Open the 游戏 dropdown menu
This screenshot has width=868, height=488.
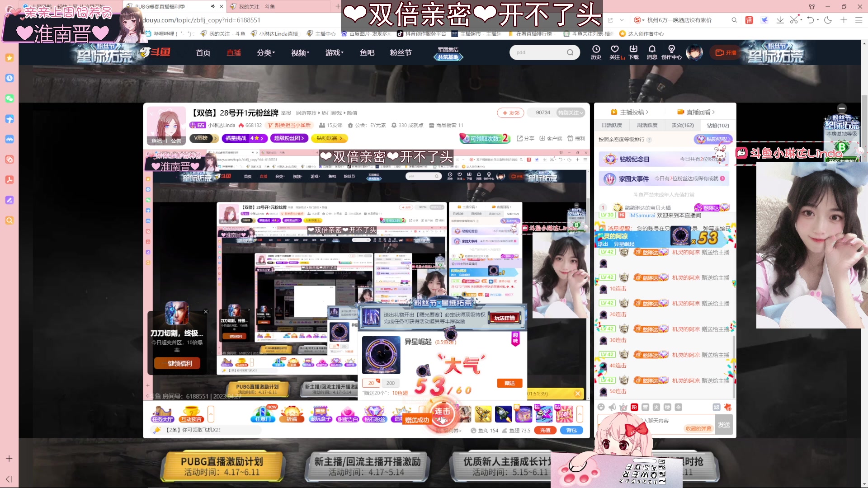coord(335,53)
